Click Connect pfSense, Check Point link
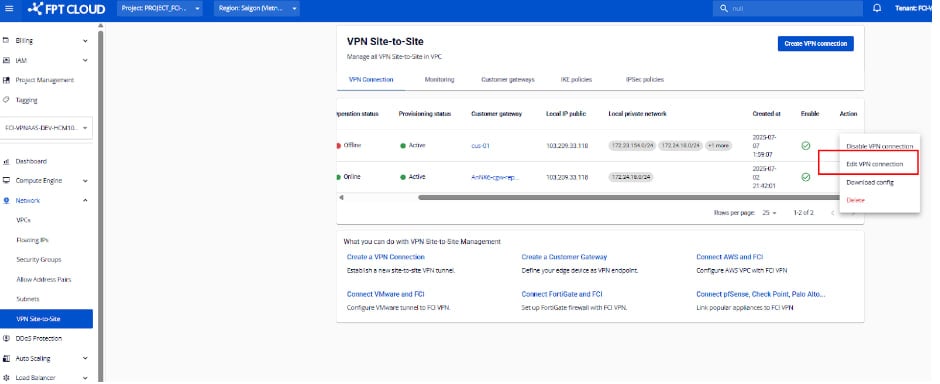This screenshot has height=384, width=940. (761, 294)
